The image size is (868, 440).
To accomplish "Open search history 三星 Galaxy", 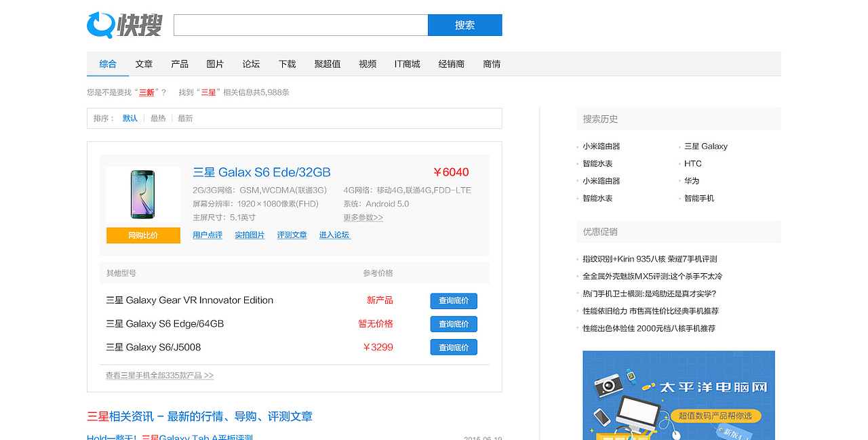I will coord(706,146).
